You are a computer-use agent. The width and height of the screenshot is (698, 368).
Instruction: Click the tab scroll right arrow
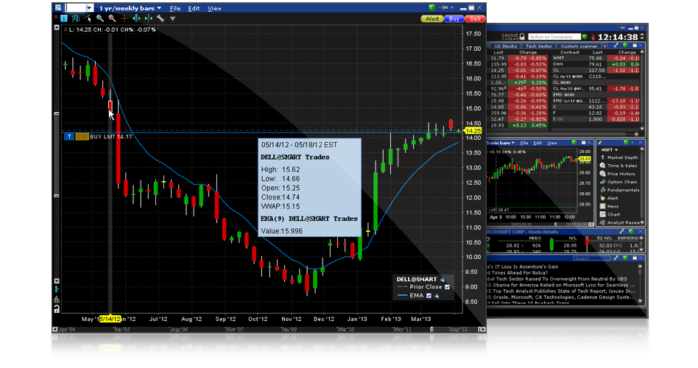[x=605, y=46]
